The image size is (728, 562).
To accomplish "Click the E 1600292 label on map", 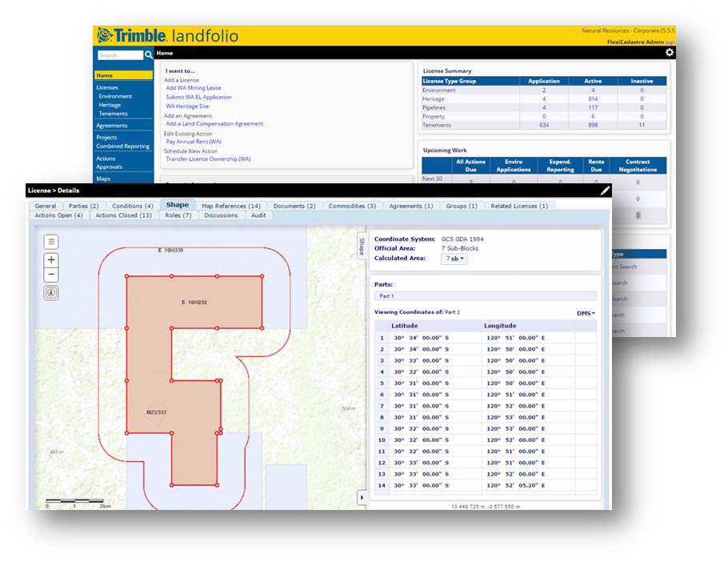I will pos(194,303).
